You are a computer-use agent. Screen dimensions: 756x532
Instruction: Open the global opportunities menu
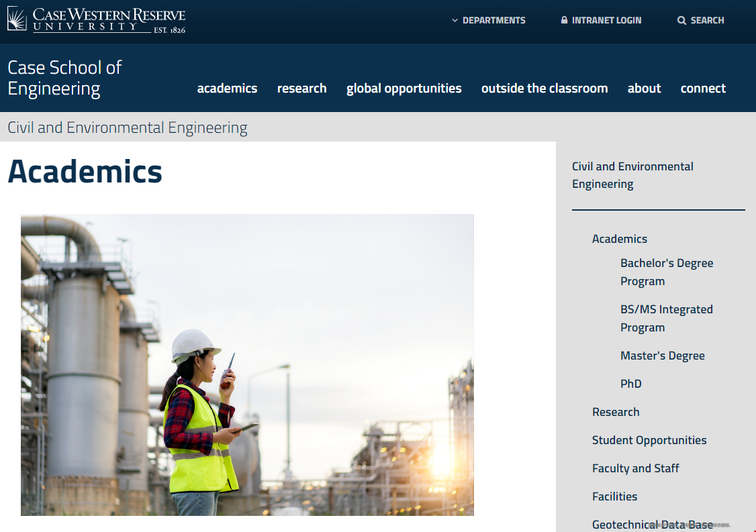[x=404, y=89]
